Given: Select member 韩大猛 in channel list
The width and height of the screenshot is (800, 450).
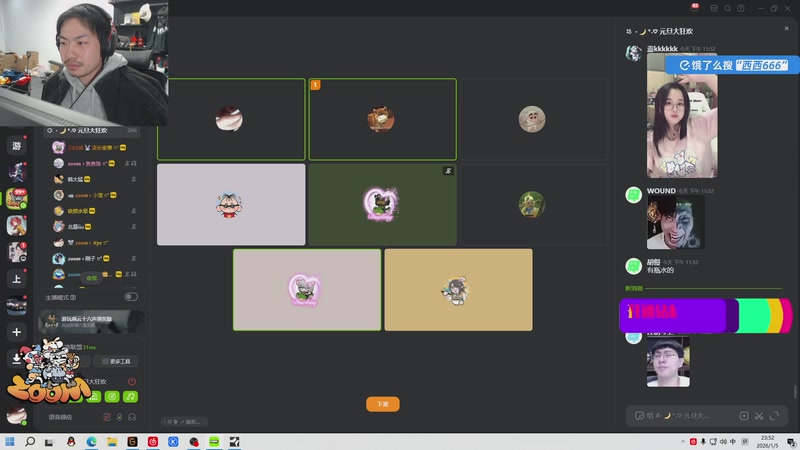Looking at the screenshot, I should pyautogui.click(x=94, y=179).
